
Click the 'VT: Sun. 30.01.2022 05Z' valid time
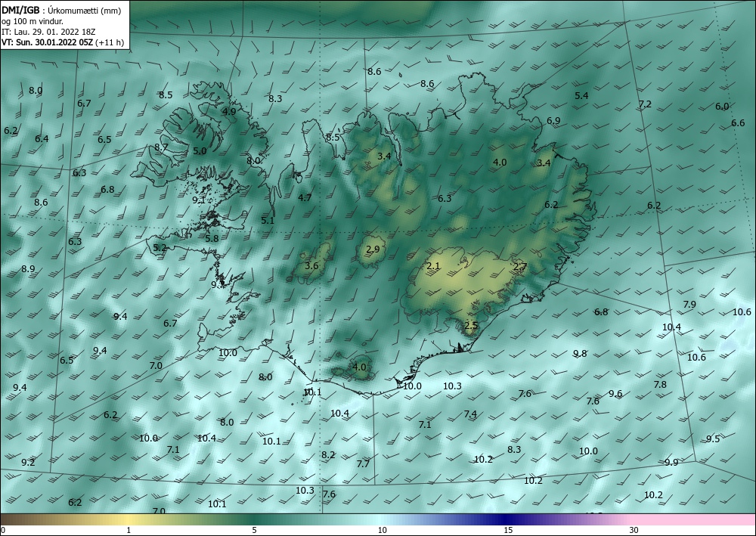[x=47, y=42]
